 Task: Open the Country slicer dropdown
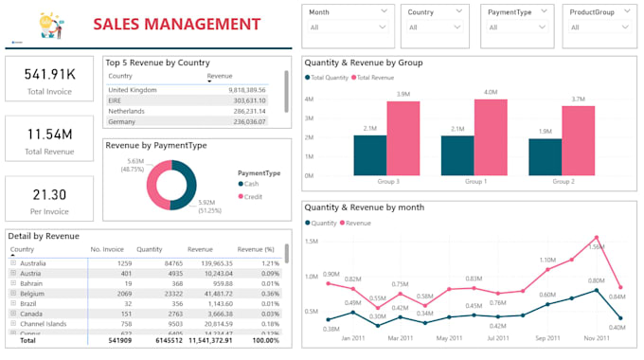point(434,27)
